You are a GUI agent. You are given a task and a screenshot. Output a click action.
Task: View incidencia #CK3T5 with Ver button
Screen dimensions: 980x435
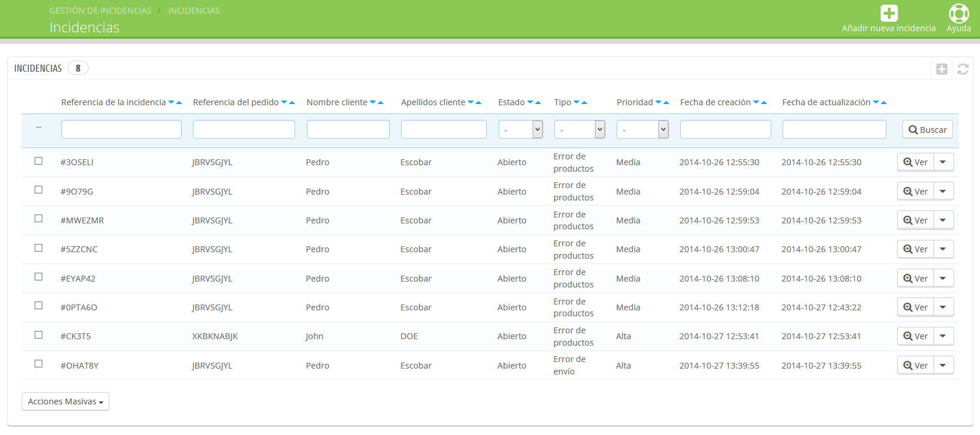915,336
